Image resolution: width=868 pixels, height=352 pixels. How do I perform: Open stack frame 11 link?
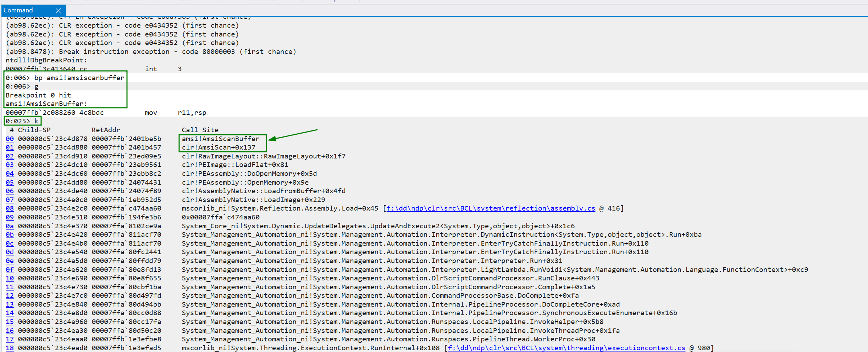click(x=10, y=287)
